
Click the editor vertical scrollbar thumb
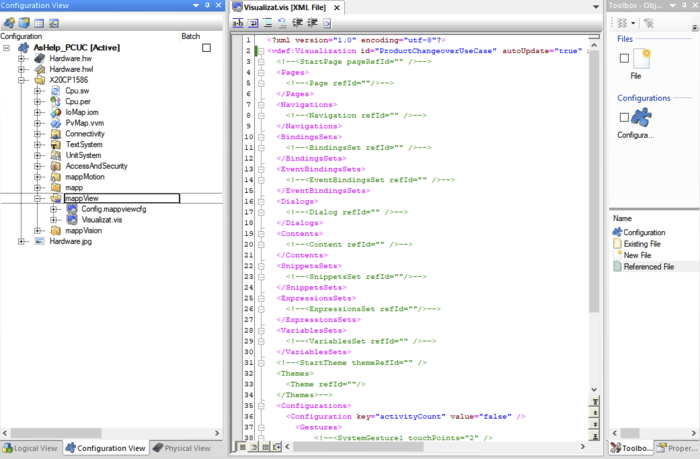tap(594, 181)
